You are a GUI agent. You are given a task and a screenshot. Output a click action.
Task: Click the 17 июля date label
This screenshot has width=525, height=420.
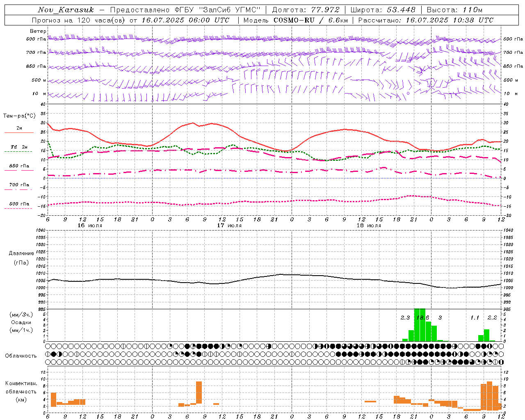229,226
